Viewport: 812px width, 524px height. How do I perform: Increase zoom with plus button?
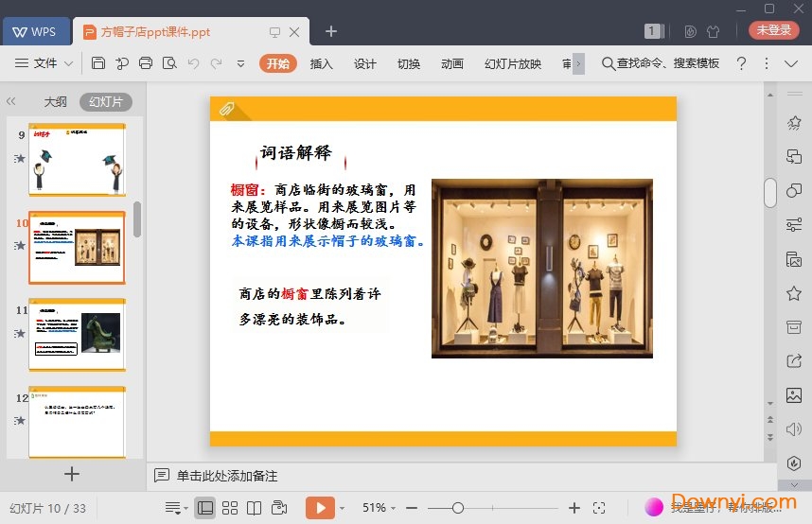tap(574, 508)
